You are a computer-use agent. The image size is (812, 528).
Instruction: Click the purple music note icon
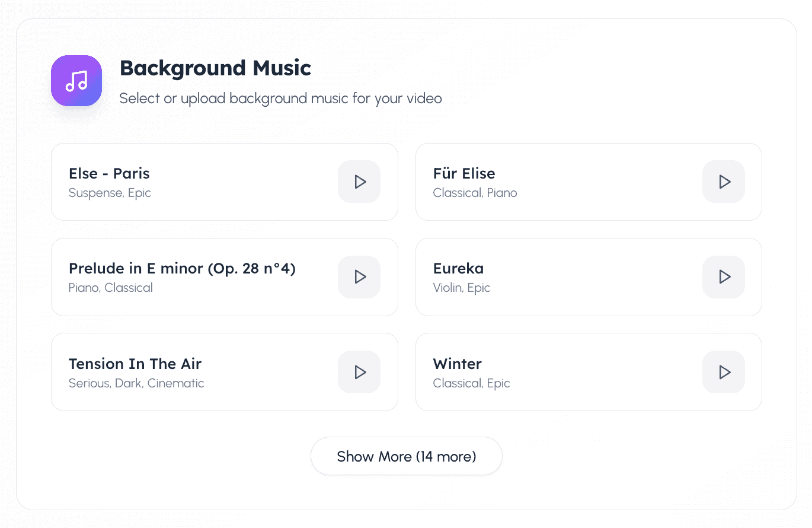(76, 80)
